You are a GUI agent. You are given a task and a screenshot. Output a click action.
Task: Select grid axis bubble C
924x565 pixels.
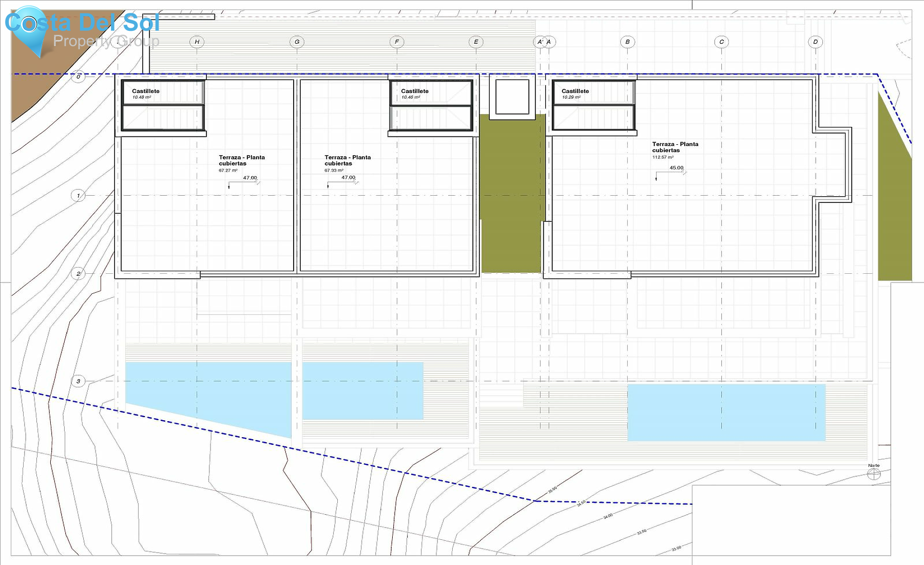(721, 42)
